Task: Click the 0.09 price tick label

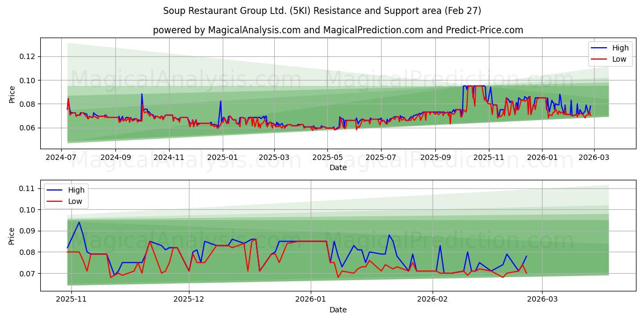Action: coord(28,231)
